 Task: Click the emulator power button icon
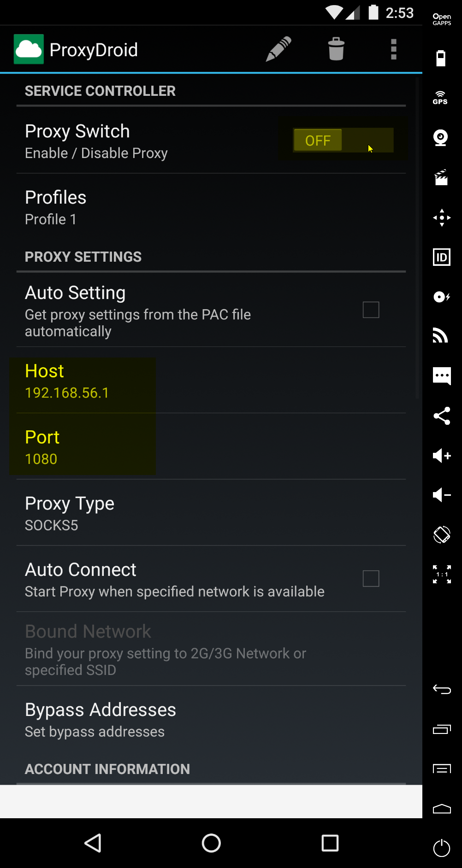[x=441, y=848]
